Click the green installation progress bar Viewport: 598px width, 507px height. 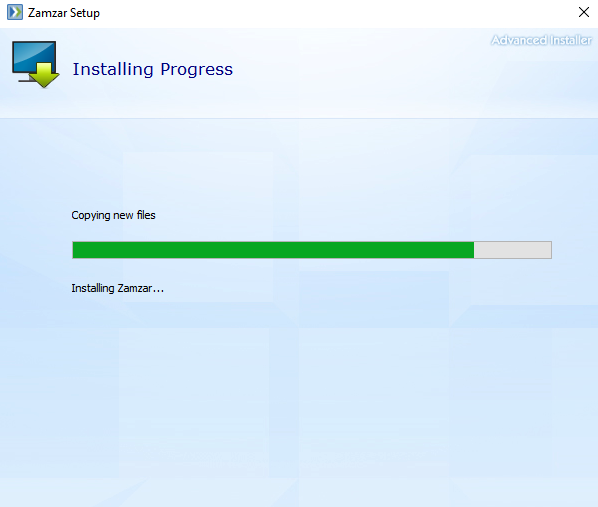pos(312,250)
